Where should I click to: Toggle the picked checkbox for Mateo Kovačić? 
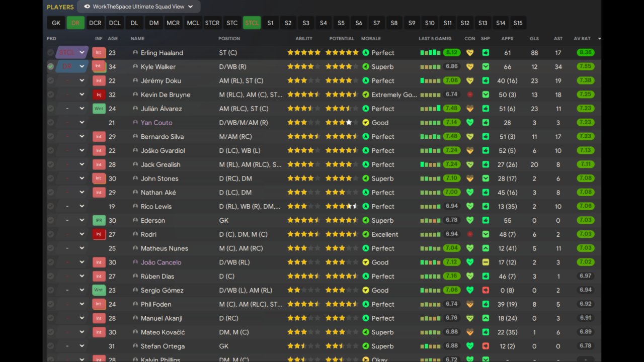(50, 332)
